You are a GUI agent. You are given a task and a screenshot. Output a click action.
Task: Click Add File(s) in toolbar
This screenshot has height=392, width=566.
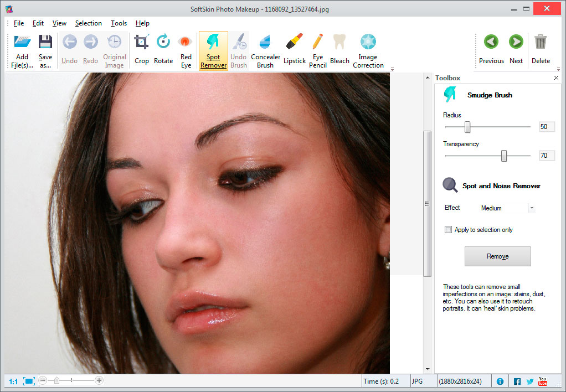tap(22, 50)
